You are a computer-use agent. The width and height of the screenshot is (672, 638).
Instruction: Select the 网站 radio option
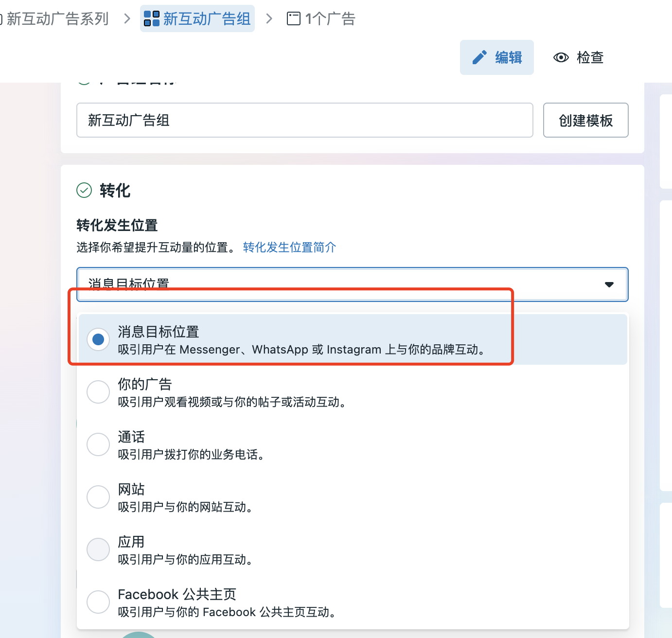pyautogui.click(x=98, y=497)
